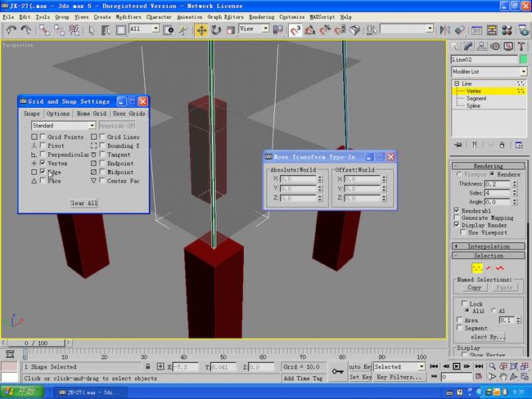
Task: Open the Select by Name tool
Action: click(x=106, y=30)
